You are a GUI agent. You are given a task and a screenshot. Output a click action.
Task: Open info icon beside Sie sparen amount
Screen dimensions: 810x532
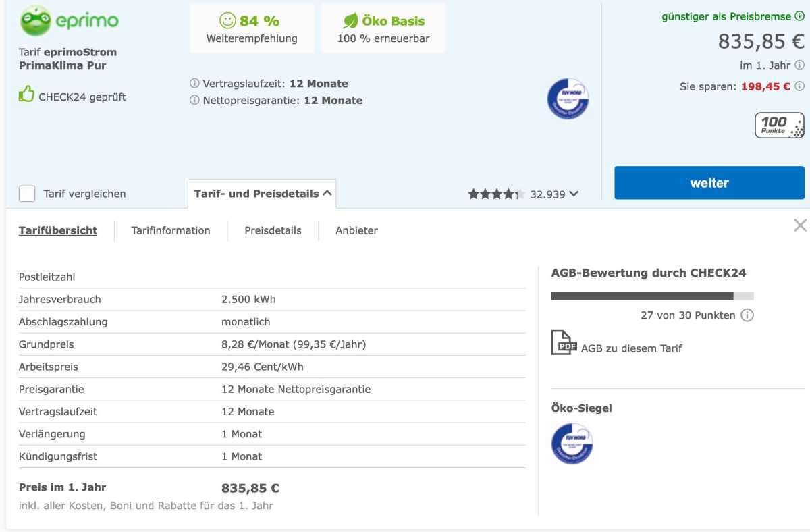799,86
